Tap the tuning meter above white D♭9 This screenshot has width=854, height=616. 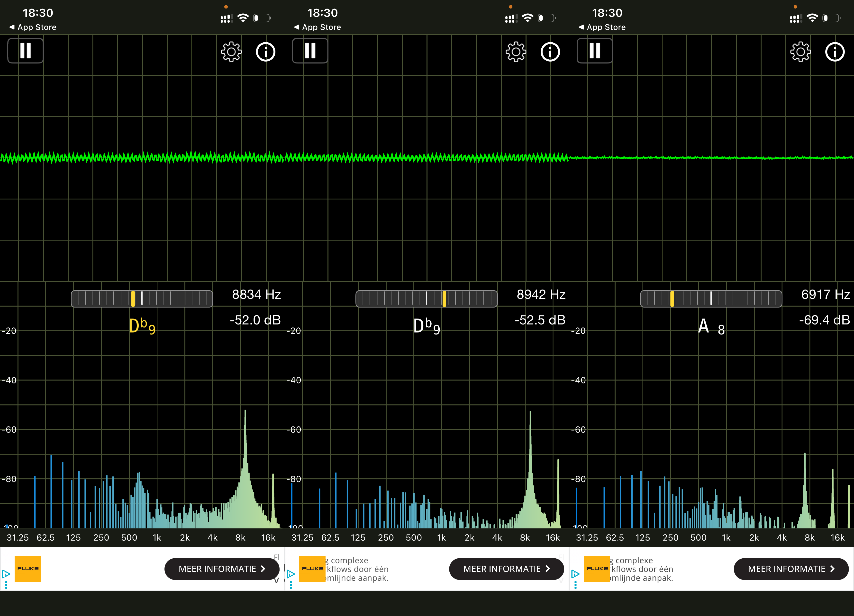[x=427, y=299]
